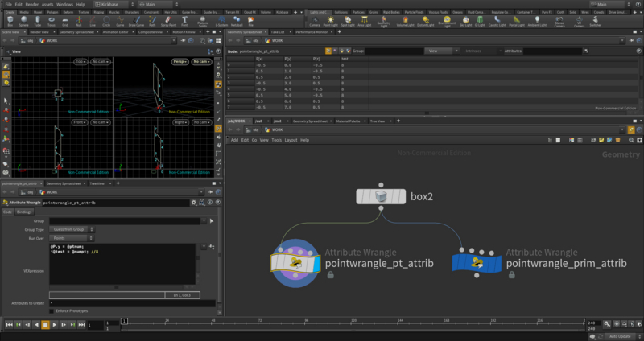Switch to the Polygon shelf tab
Image resolution: width=644 pixels, height=341 pixels.
(52, 12)
